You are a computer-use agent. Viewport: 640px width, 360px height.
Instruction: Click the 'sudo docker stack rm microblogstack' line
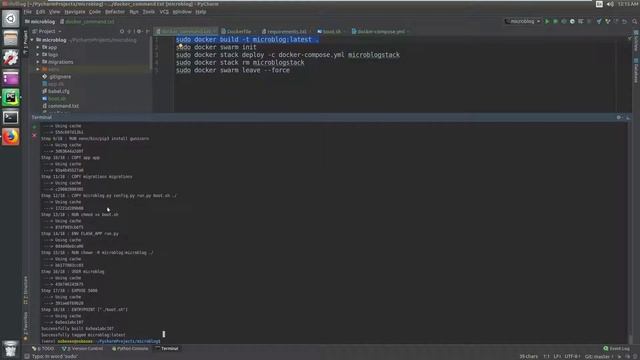240,62
